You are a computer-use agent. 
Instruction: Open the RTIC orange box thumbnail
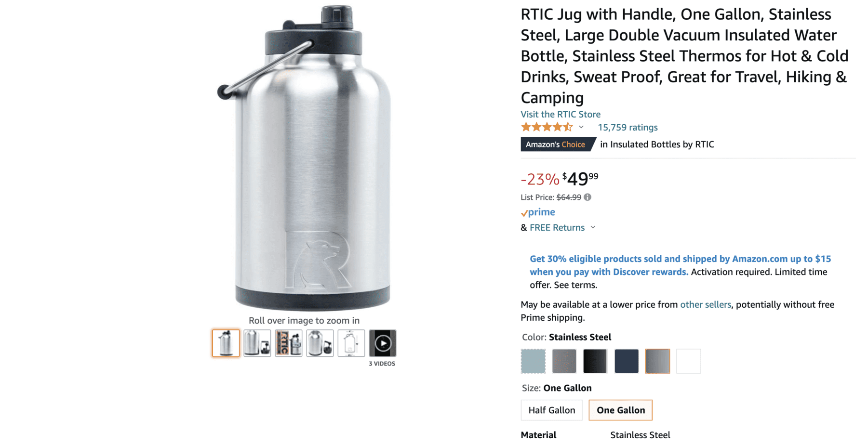pos(289,343)
